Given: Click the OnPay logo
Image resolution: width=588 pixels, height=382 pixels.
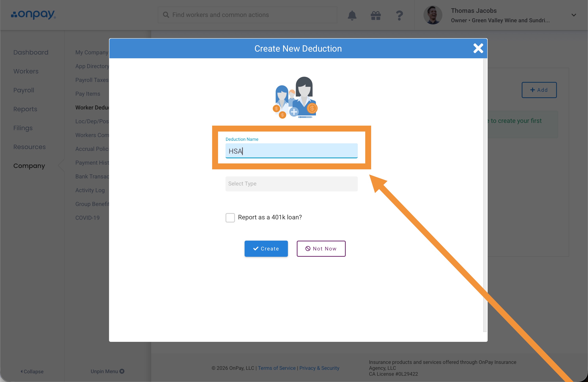Looking at the screenshot, I should 33,15.
